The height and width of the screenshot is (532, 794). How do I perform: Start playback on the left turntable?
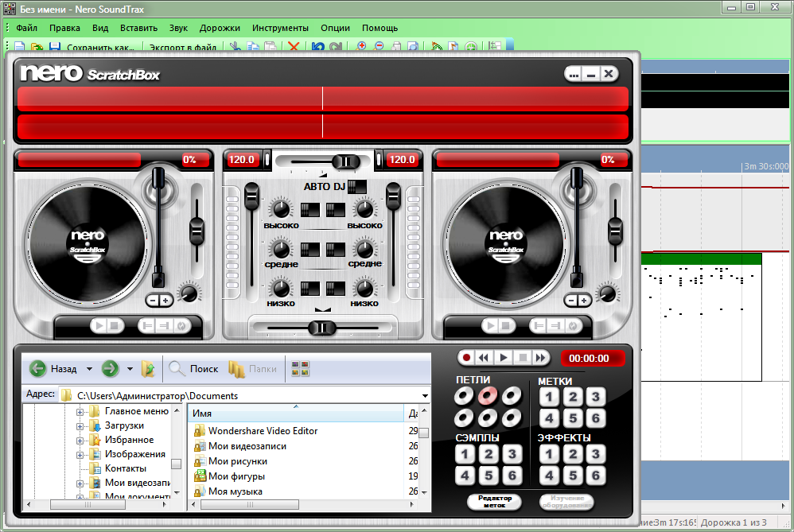coord(99,325)
